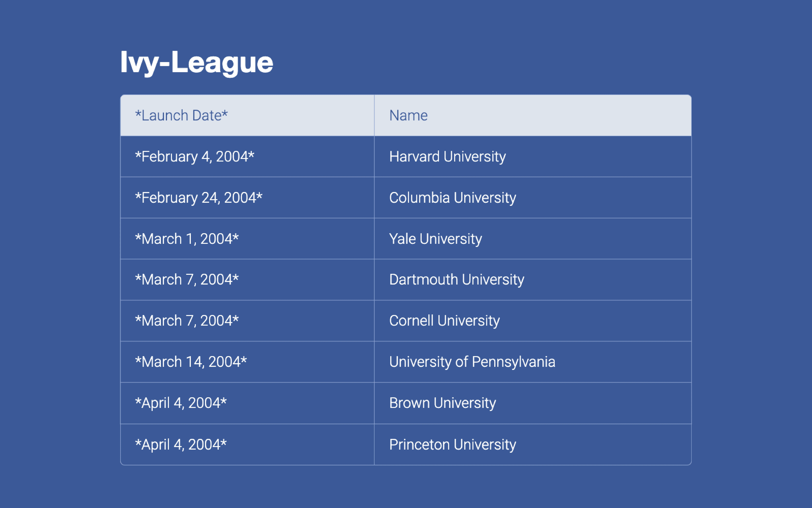Click the Harvard University cell
The image size is (812, 508).
coord(447,157)
